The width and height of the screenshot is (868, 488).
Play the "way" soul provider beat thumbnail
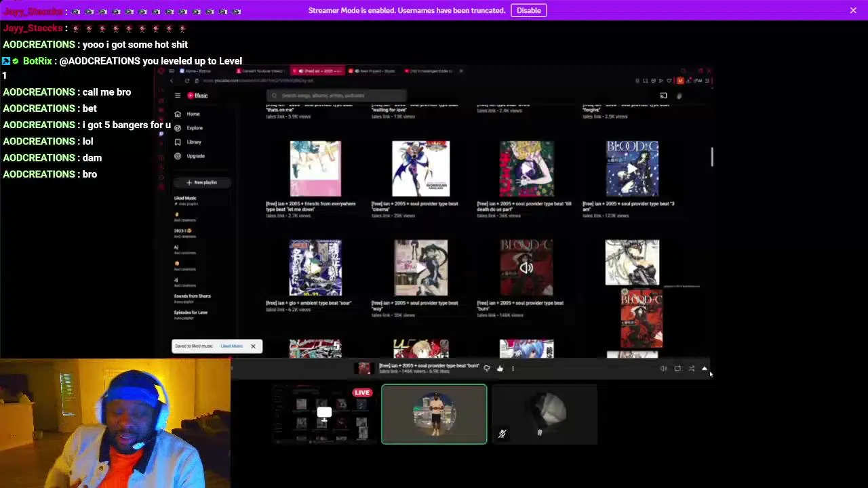pos(420,268)
